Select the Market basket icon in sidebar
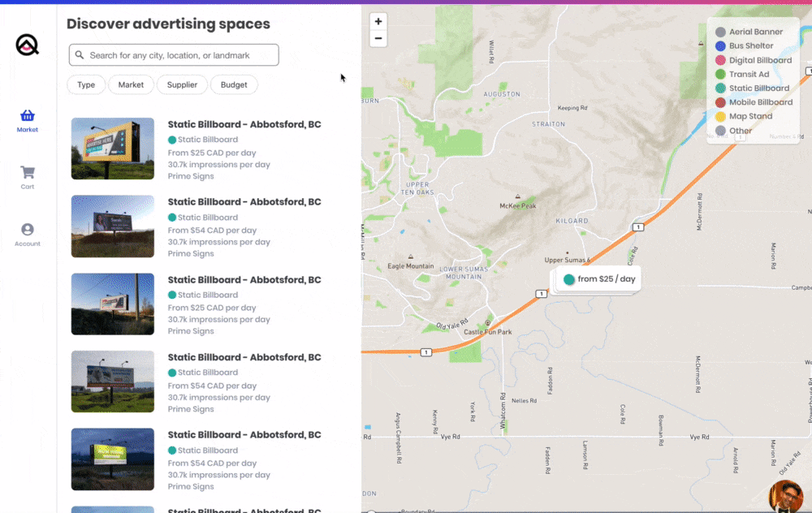The width and height of the screenshot is (812, 513). click(27, 117)
